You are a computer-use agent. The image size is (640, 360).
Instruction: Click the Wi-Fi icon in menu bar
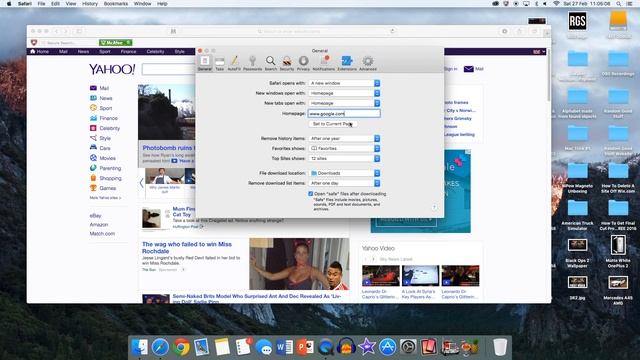556,4
